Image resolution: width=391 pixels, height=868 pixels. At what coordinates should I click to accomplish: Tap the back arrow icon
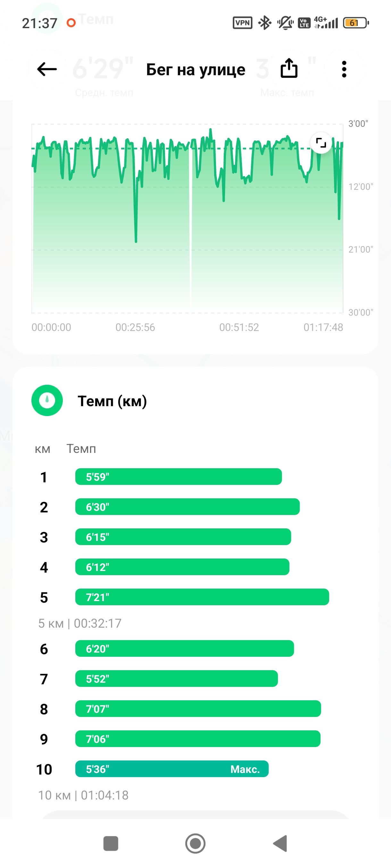click(x=47, y=69)
